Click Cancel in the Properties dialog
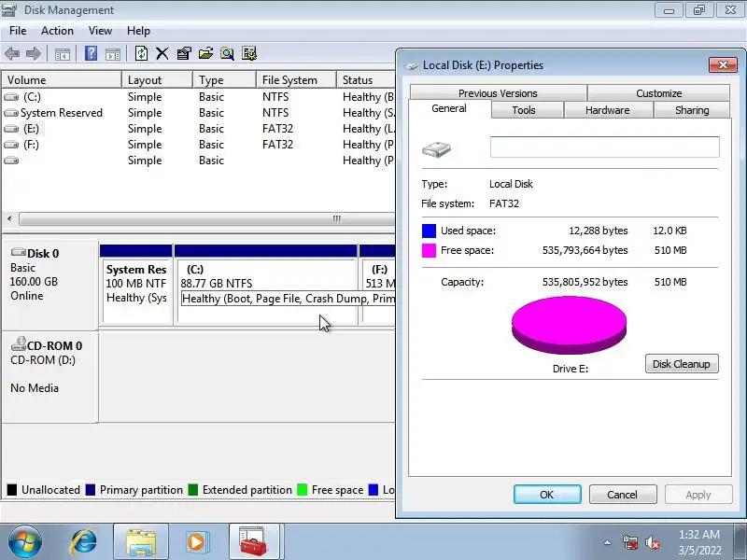 coord(622,495)
